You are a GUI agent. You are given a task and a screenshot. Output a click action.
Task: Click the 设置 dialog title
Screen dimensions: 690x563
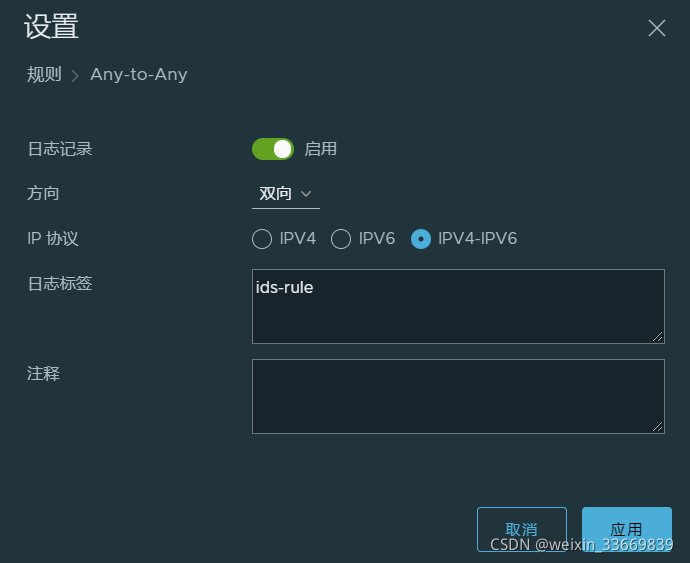coord(51,27)
